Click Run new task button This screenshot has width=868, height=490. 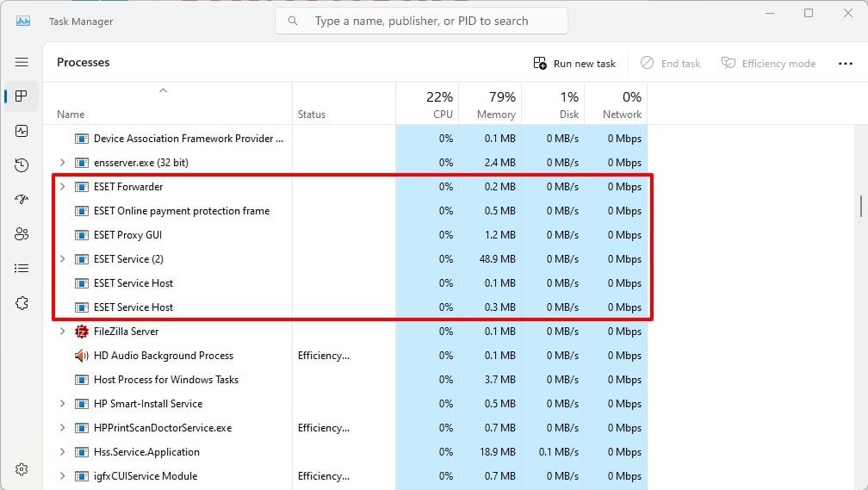point(574,64)
